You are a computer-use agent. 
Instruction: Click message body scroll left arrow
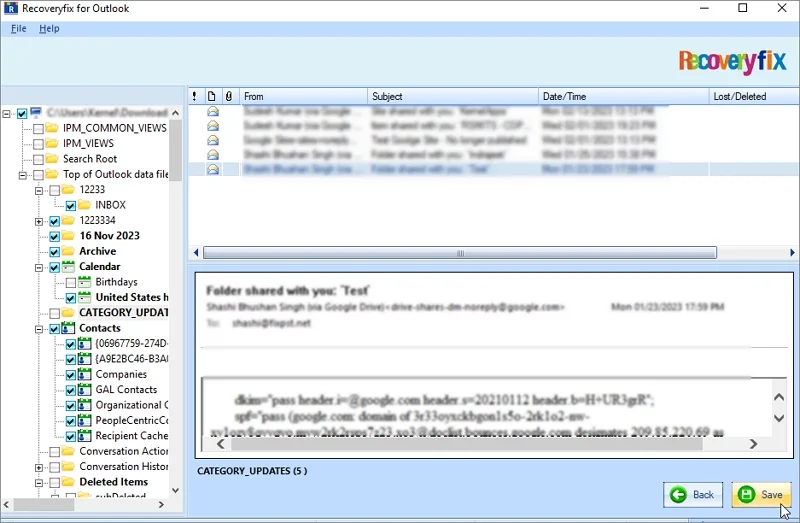point(220,444)
